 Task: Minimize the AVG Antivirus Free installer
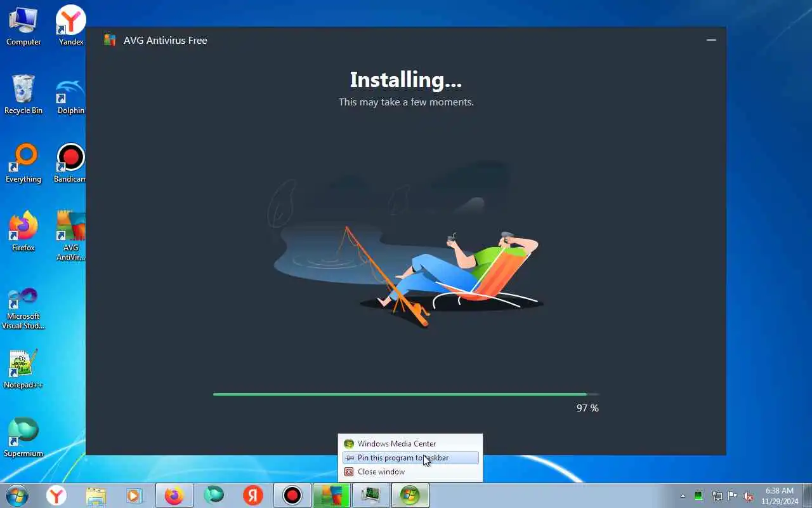coord(711,40)
